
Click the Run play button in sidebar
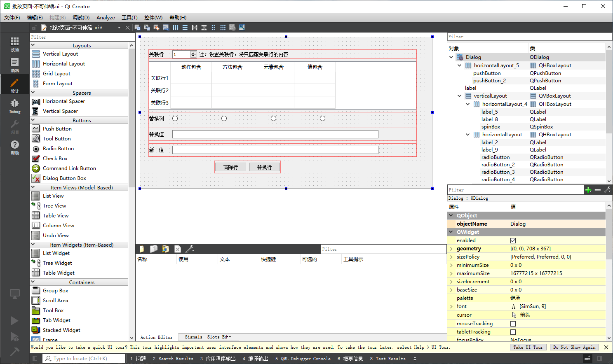(x=14, y=321)
